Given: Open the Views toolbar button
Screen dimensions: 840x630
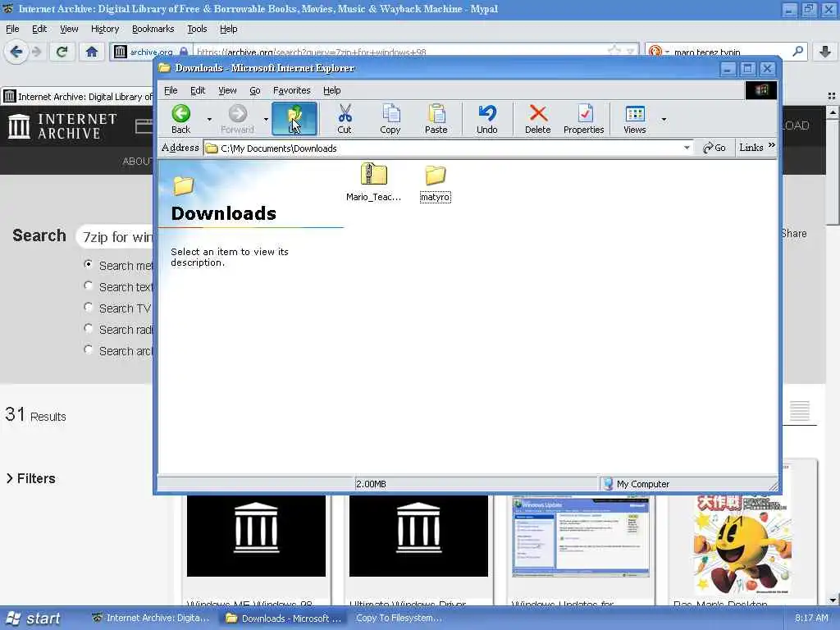Looking at the screenshot, I should [x=635, y=118].
